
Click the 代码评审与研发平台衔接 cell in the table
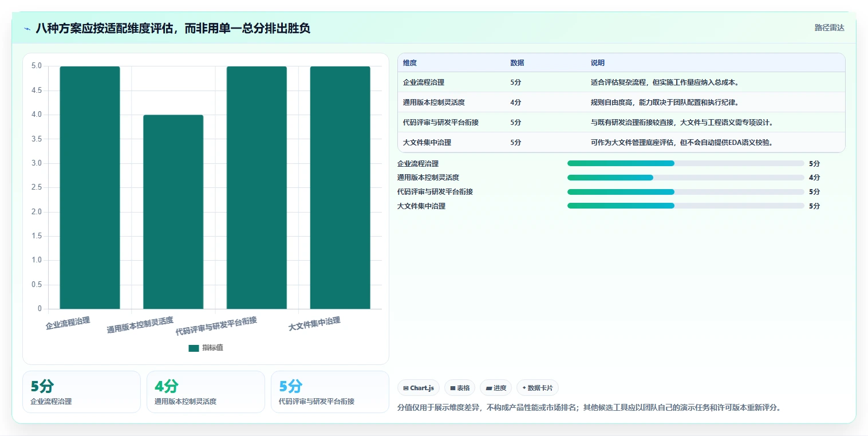click(441, 123)
